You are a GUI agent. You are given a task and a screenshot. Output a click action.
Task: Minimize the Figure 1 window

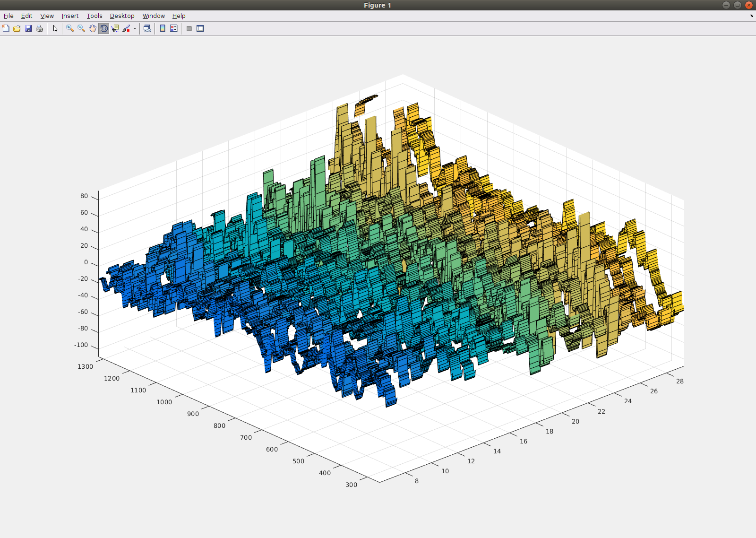point(726,5)
